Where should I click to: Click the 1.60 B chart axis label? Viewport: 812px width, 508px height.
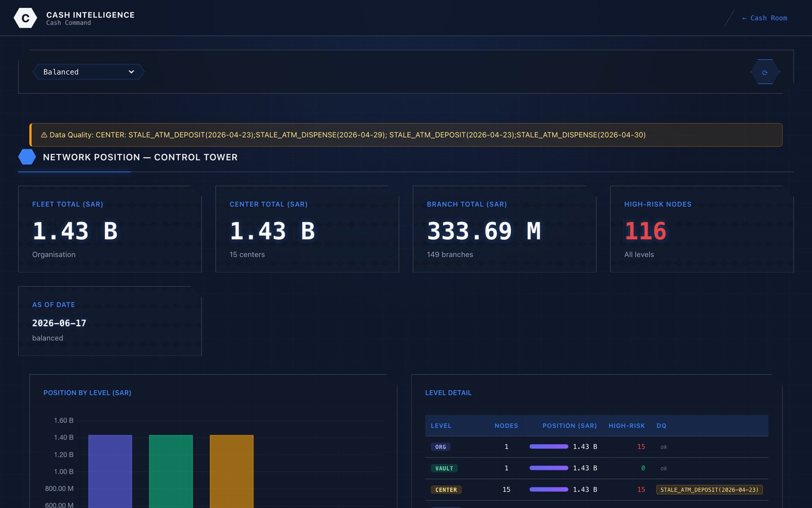tap(64, 421)
